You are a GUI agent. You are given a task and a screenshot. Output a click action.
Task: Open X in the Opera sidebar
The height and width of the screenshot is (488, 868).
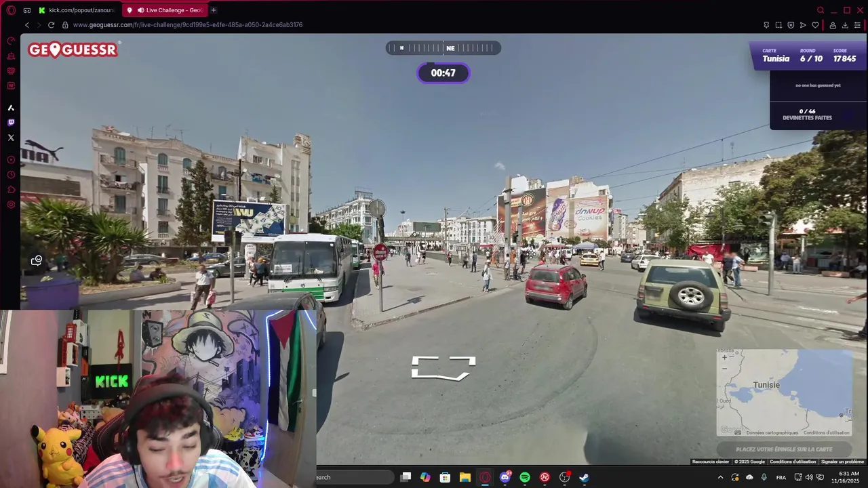pos(11,138)
